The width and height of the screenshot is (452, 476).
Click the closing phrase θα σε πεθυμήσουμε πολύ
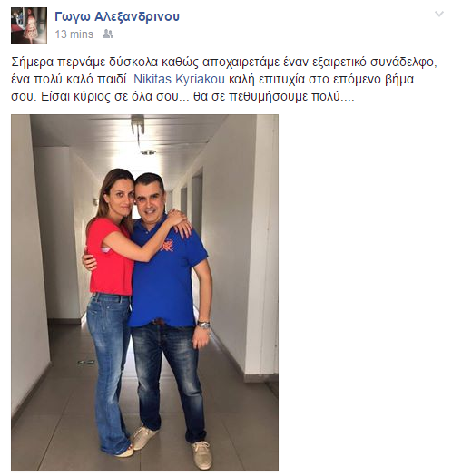coord(274,97)
